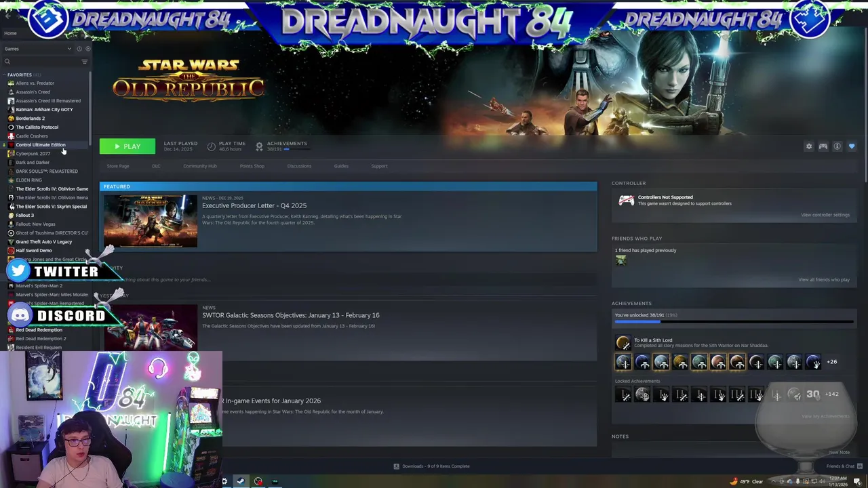Select Red Dead Redemption 2
The width and height of the screenshot is (868, 488).
[x=41, y=339]
